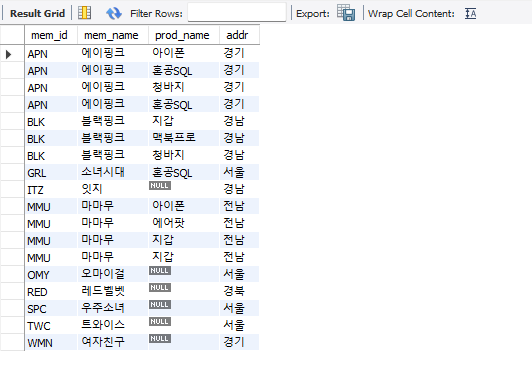The width and height of the screenshot is (532, 372).
Task: Select the 에어팟 row's 마마무 name cell
Action: pos(113,223)
